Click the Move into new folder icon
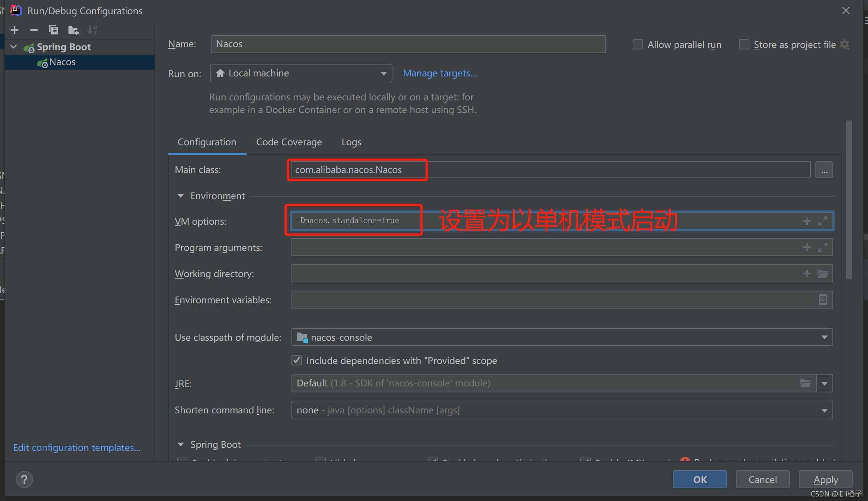 tap(73, 30)
